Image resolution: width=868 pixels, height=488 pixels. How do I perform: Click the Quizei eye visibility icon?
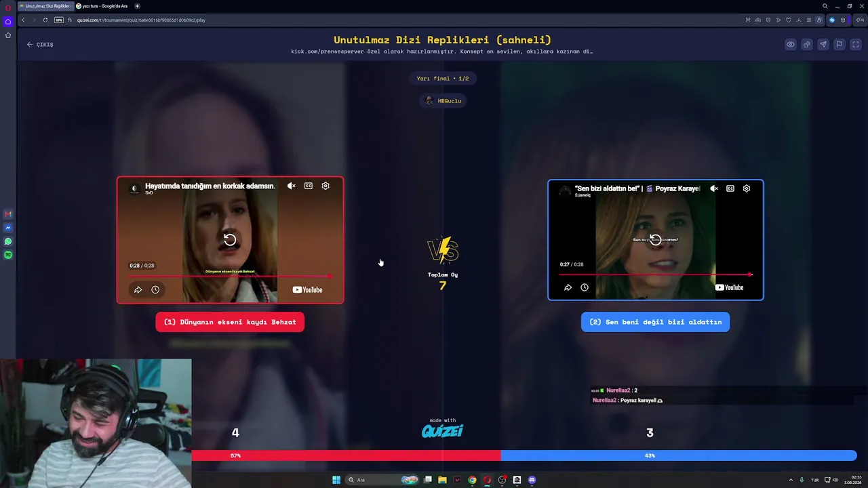click(790, 45)
